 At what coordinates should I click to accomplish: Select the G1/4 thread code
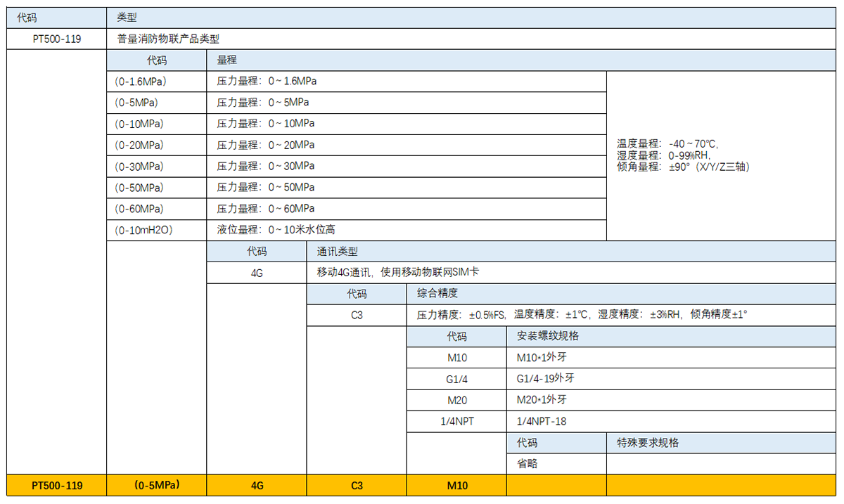point(456,379)
